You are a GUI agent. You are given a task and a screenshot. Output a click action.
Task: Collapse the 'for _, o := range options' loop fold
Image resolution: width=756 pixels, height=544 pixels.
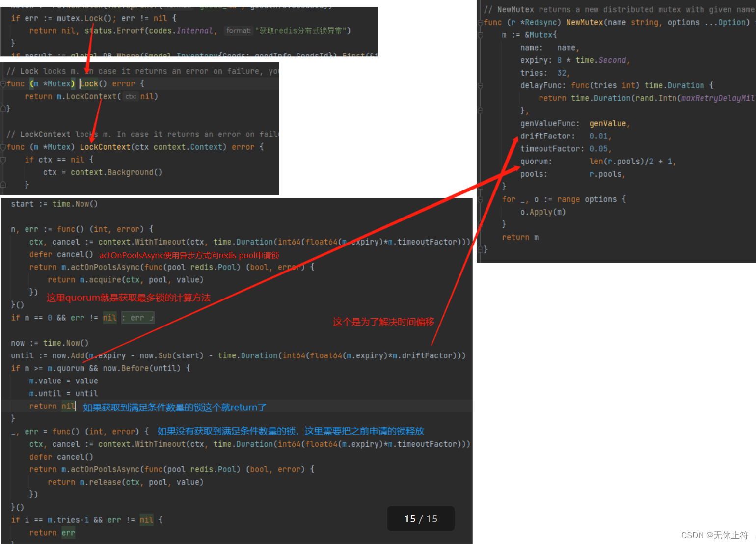[481, 199]
